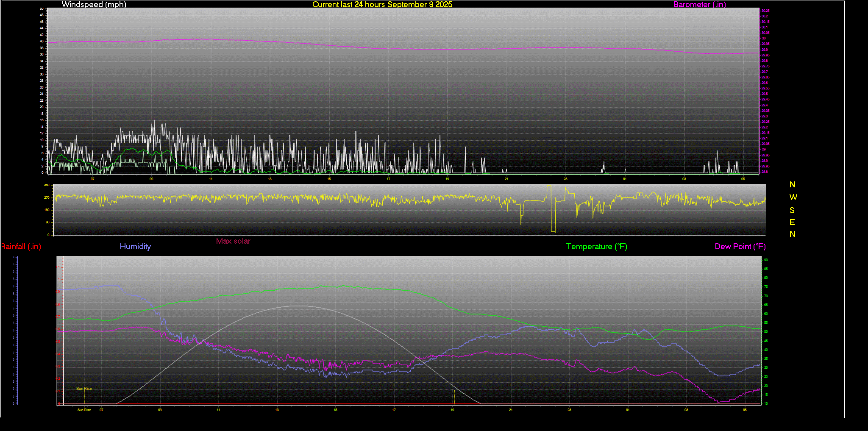Click the 'Sun Rise' marker inside the temperature chart
The image size is (868, 431).
click(x=84, y=388)
